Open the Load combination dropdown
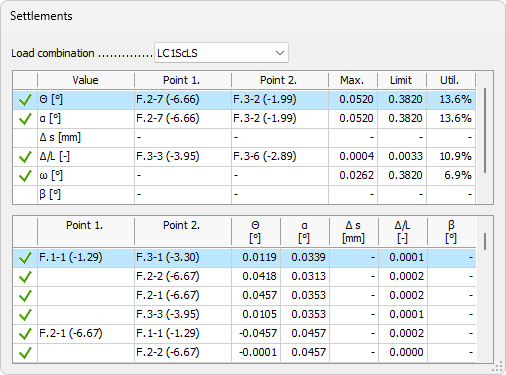The width and height of the screenshot is (506, 375). (221, 53)
